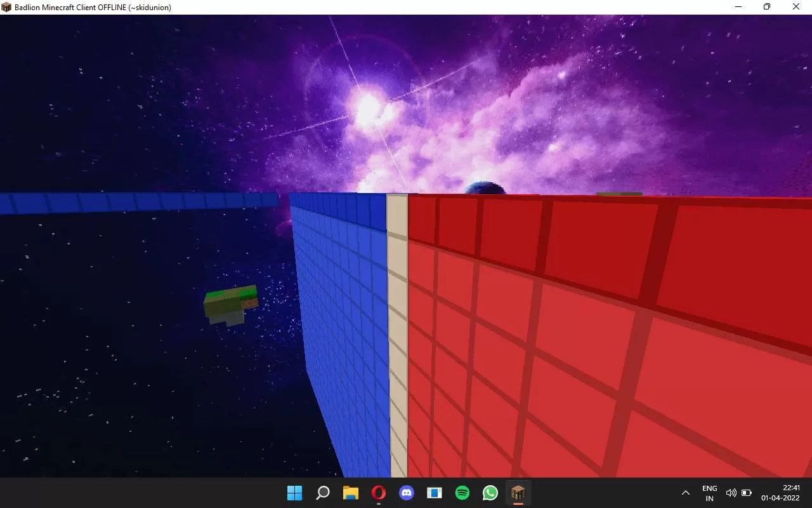Click the Badlion window title bar icon
812x508 pixels.
pos(7,7)
